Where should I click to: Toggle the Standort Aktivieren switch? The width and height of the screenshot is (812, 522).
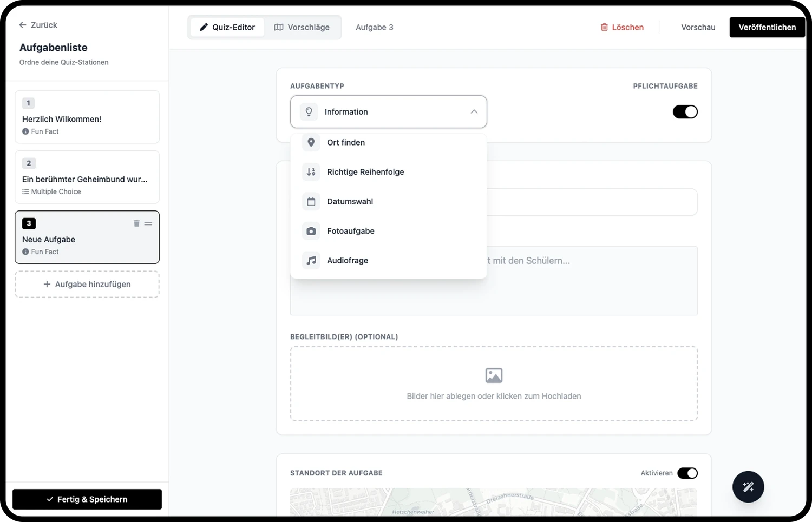pos(687,473)
